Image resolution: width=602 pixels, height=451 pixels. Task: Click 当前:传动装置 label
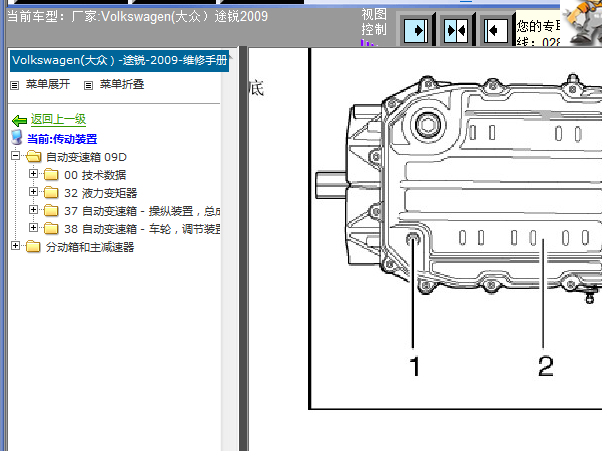(62, 139)
